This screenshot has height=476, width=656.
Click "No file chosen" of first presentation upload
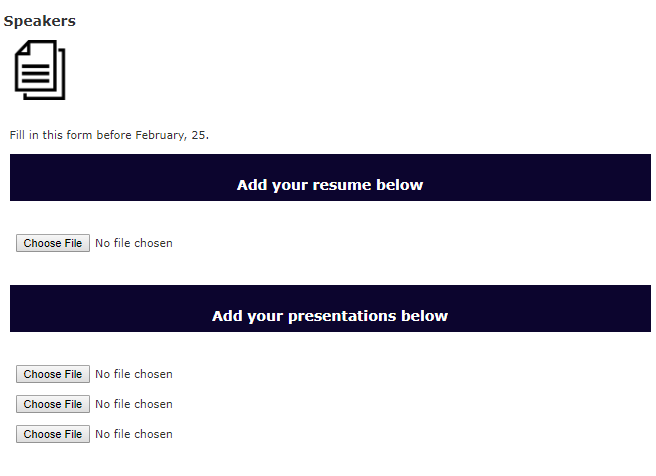[x=134, y=374]
